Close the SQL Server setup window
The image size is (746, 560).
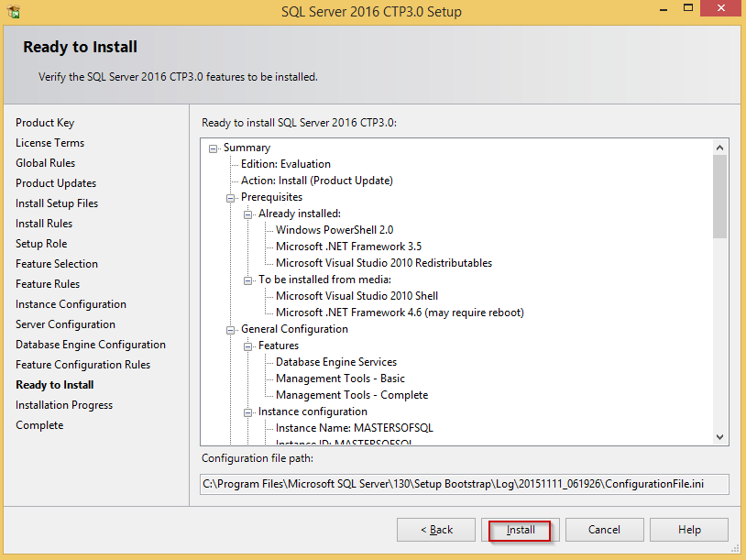[720, 8]
